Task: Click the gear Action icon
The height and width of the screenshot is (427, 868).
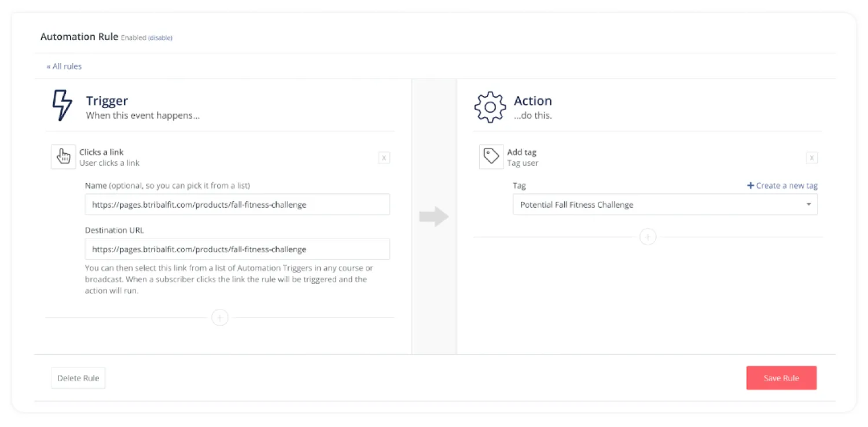Action: click(490, 107)
